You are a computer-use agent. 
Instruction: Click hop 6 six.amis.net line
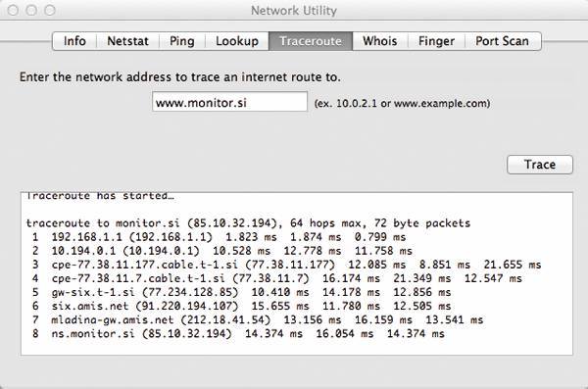coord(241,306)
